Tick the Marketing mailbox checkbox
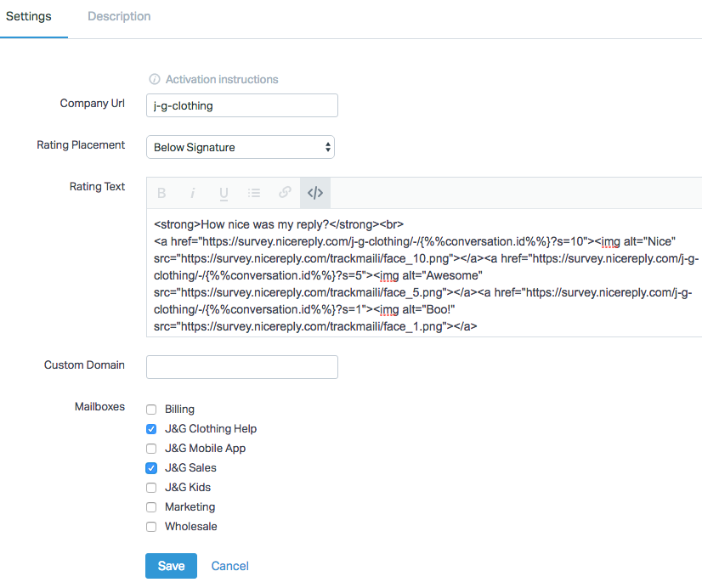Screen dimensions: 702x588 coord(151,507)
